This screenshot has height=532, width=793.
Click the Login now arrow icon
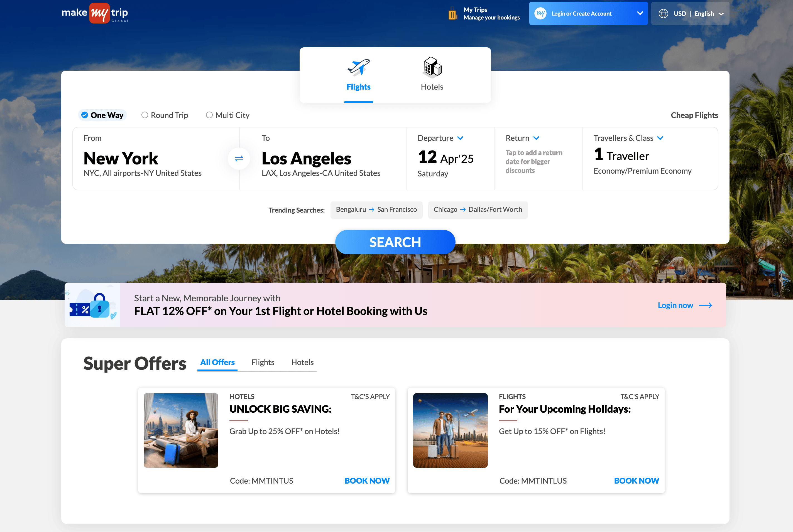[x=705, y=305]
